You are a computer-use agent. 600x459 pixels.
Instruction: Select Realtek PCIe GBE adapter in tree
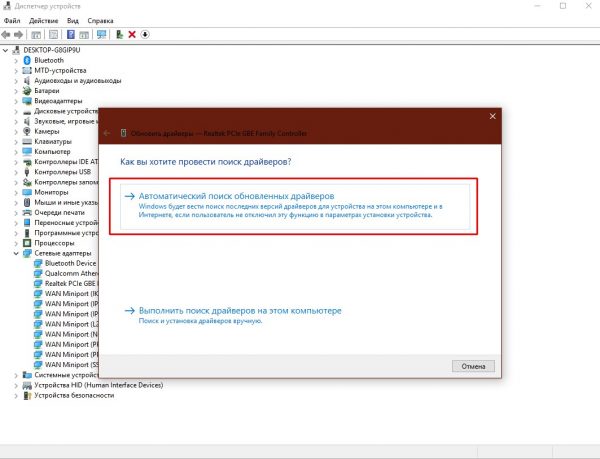tap(72, 284)
